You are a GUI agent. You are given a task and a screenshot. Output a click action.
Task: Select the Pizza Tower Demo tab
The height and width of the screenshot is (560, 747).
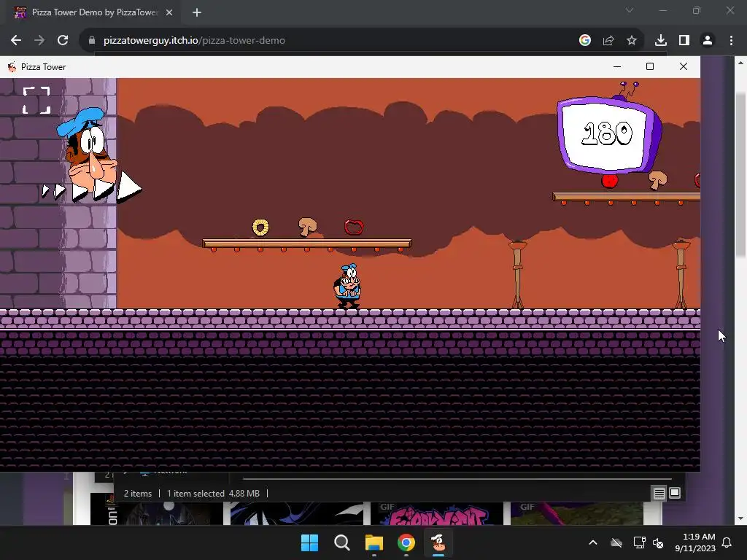point(93,12)
